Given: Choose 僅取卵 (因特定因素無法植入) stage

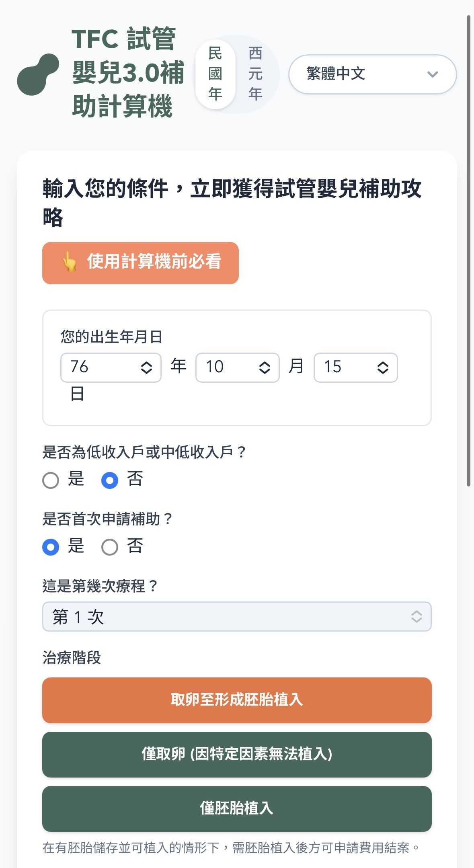Looking at the screenshot, I should pos(237,754).
